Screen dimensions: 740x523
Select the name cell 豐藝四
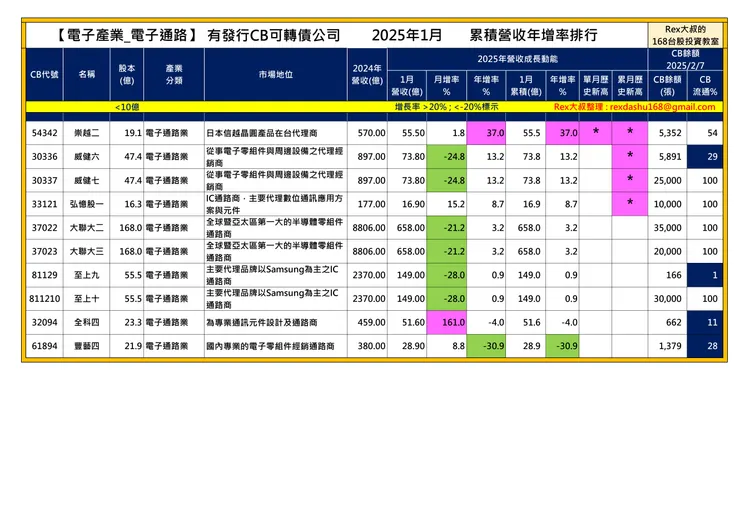[86, 346]
